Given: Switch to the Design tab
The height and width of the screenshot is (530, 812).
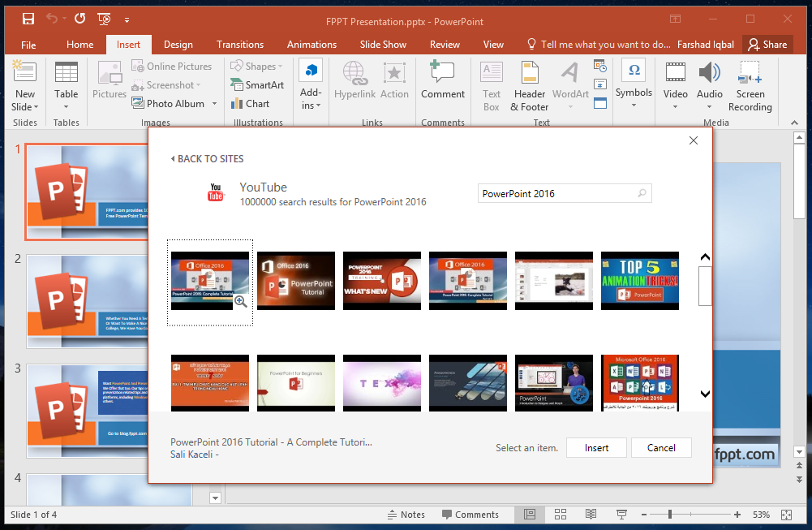Looking at the screenshot, I should (x=178, y=45).
